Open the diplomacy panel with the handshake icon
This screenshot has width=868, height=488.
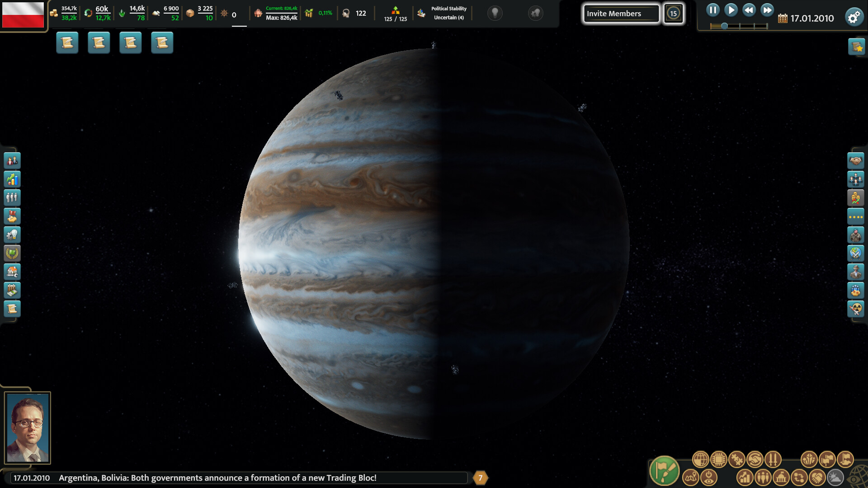pos(857,160)
